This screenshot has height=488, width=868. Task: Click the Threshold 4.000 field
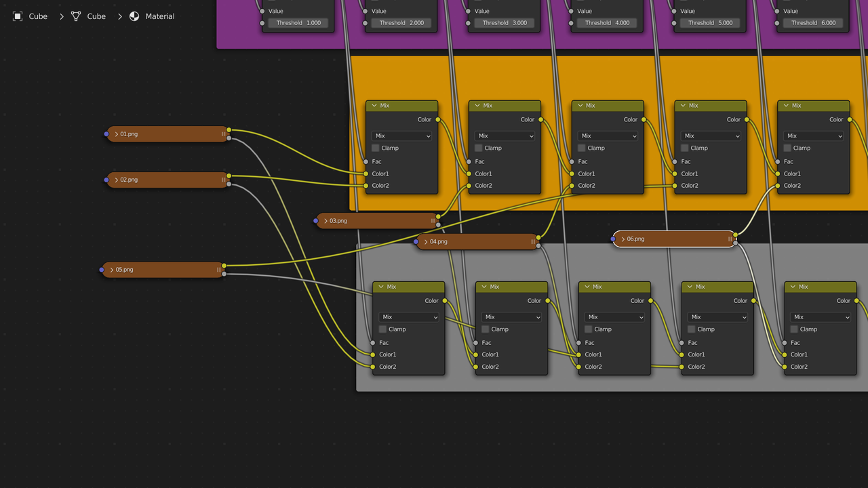coord(608,23)
